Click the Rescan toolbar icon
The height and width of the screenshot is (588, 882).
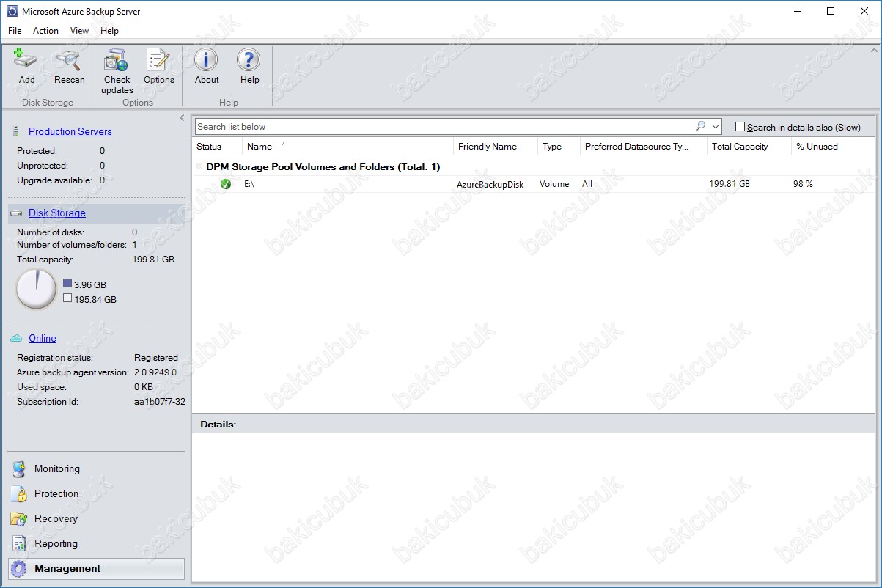click(69, 60)
